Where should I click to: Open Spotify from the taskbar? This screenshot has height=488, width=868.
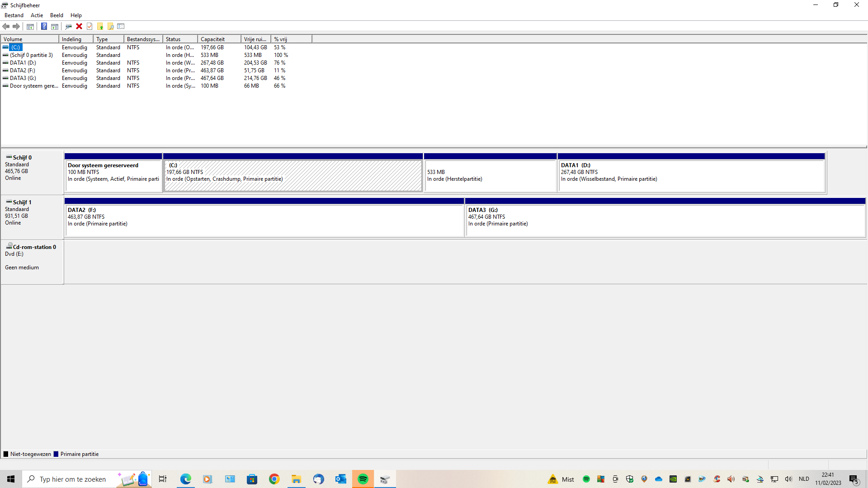(363, 479)
